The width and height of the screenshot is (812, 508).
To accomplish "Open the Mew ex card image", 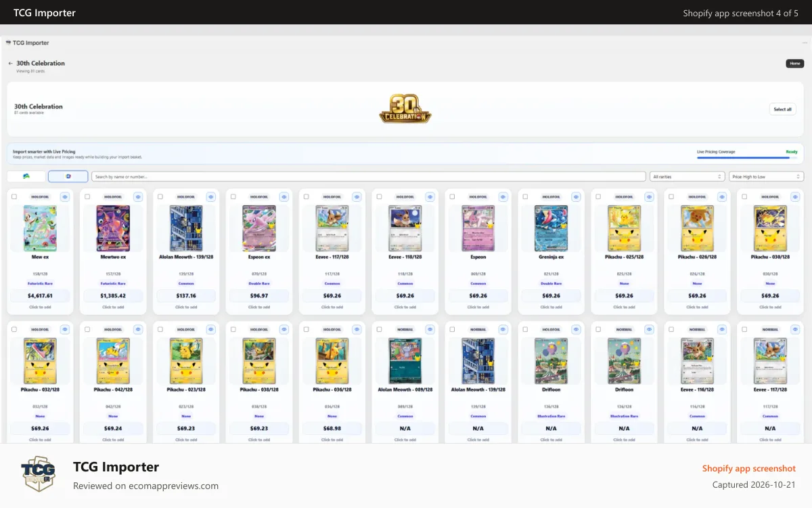I will (x=40, y=229).
